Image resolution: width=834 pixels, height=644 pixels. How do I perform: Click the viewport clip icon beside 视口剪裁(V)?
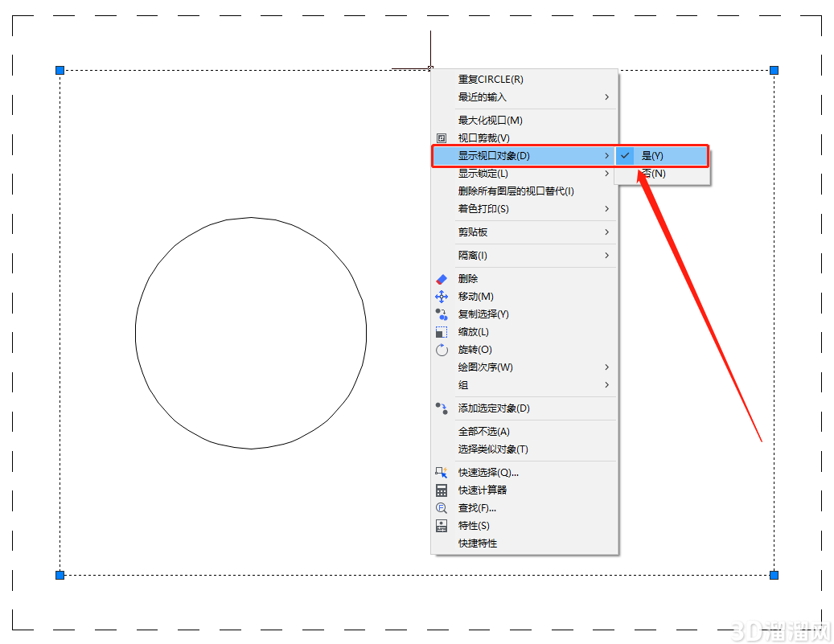point(442,138)
